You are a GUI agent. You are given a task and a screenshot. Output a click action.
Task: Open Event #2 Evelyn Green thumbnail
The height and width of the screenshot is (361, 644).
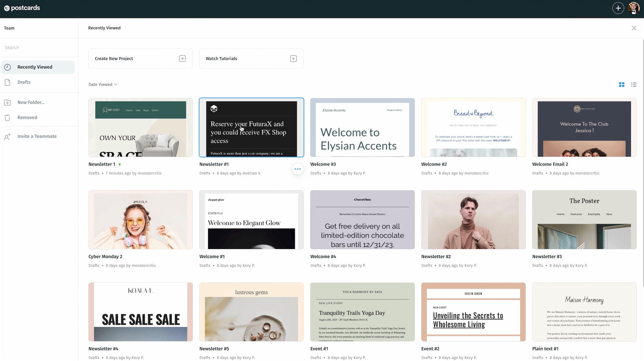[x=473, y=312]
